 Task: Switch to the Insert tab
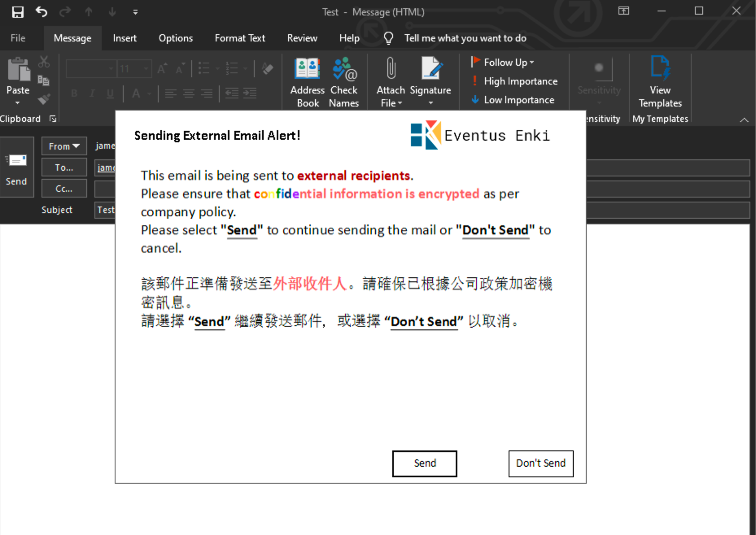click(125, 38)
